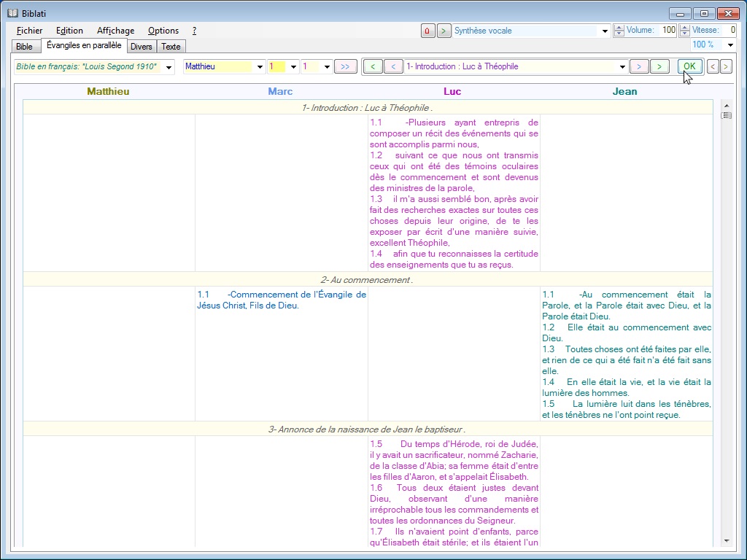Image resolution: width=747 pixels, height=560 pixels.
Task: Open the section list '1- Introduction : Luc à Théophile'
Action: click(622, 67)
